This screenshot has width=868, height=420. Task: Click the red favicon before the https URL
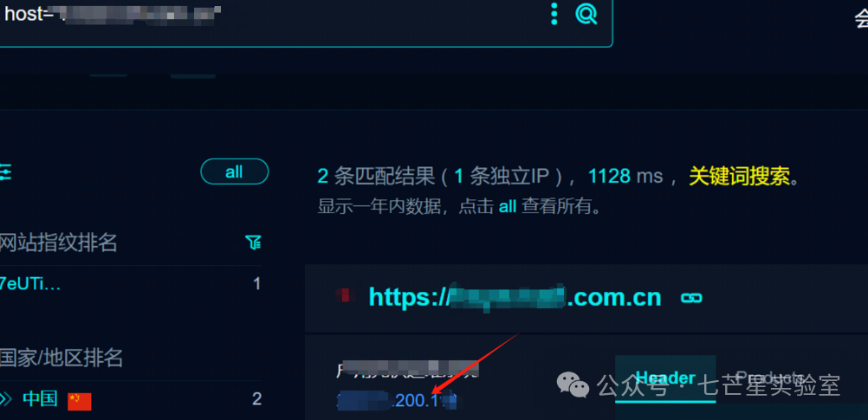pos(347,296)
